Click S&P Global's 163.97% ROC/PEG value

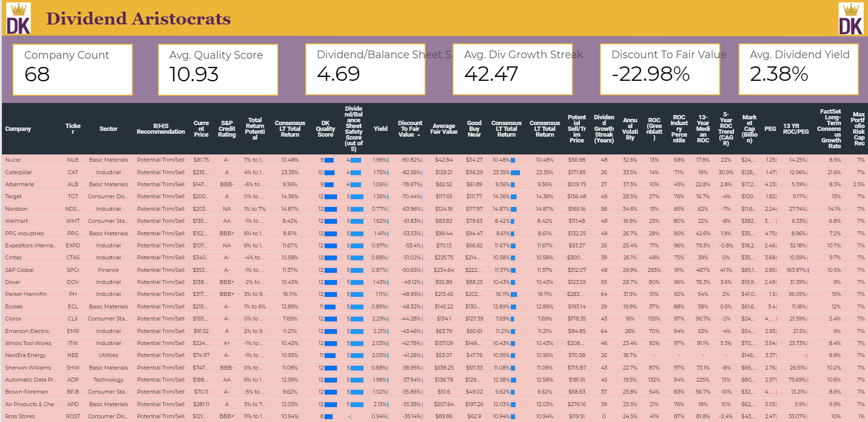point(798,270)
